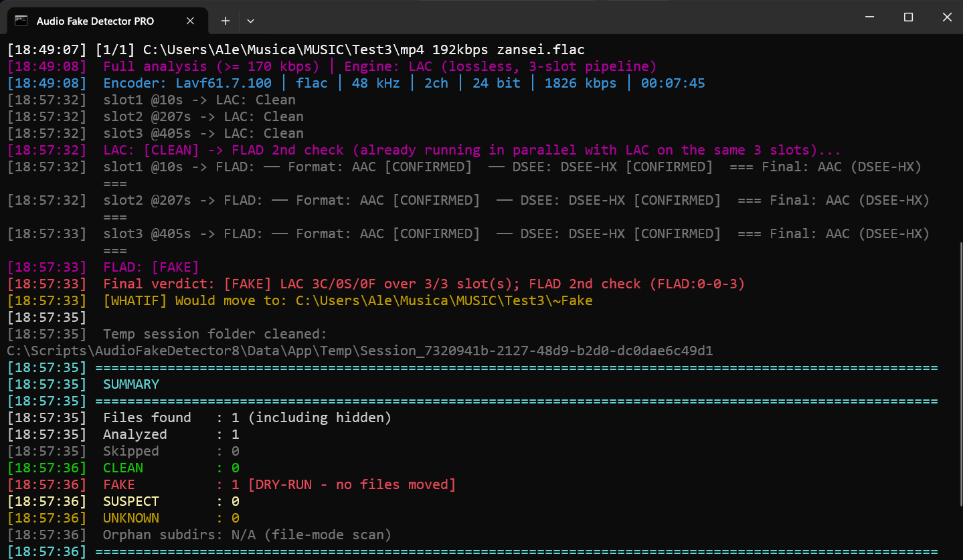Click the 'Orphan subdirs: N/A' line
Viewport: 963px width, 560px height.
[x=199, y=535]
